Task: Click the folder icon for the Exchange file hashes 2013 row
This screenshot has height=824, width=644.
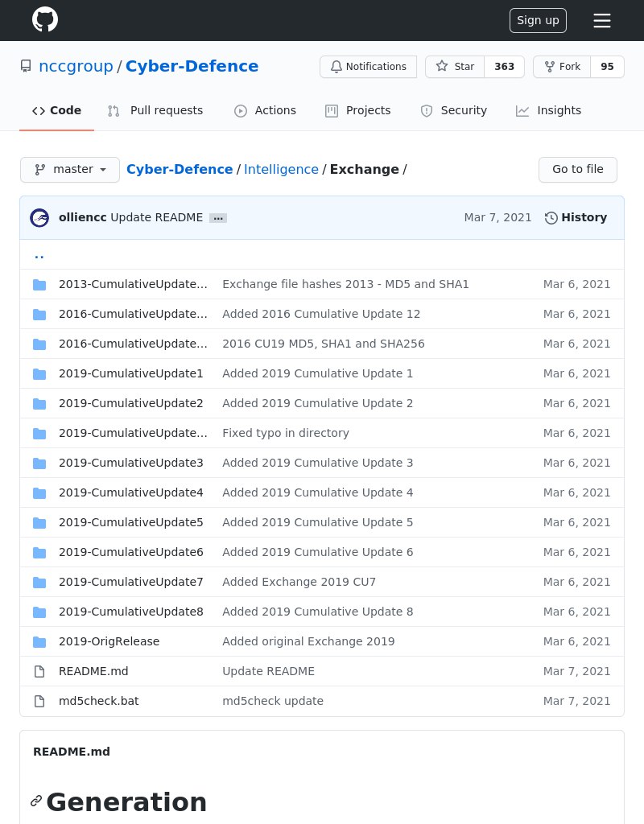Action: coord(39,285)
